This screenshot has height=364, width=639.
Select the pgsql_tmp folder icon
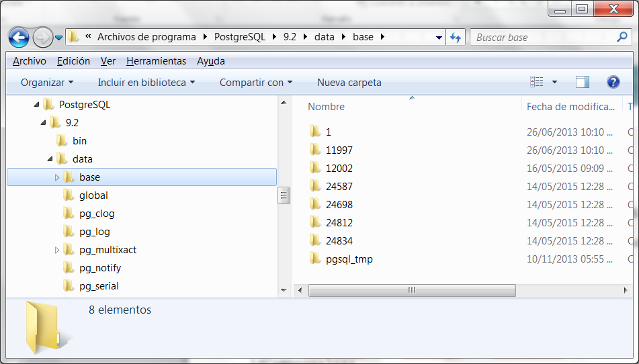(316, 259)
